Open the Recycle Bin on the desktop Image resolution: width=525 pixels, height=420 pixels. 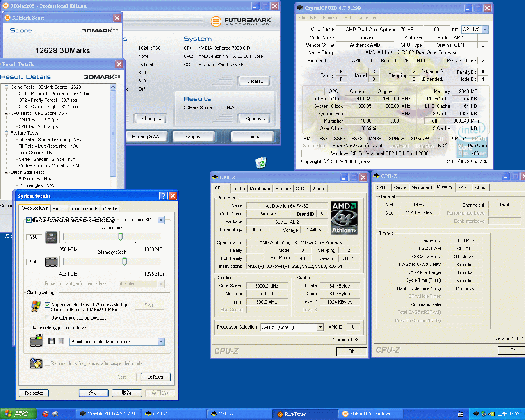[261, 163]
